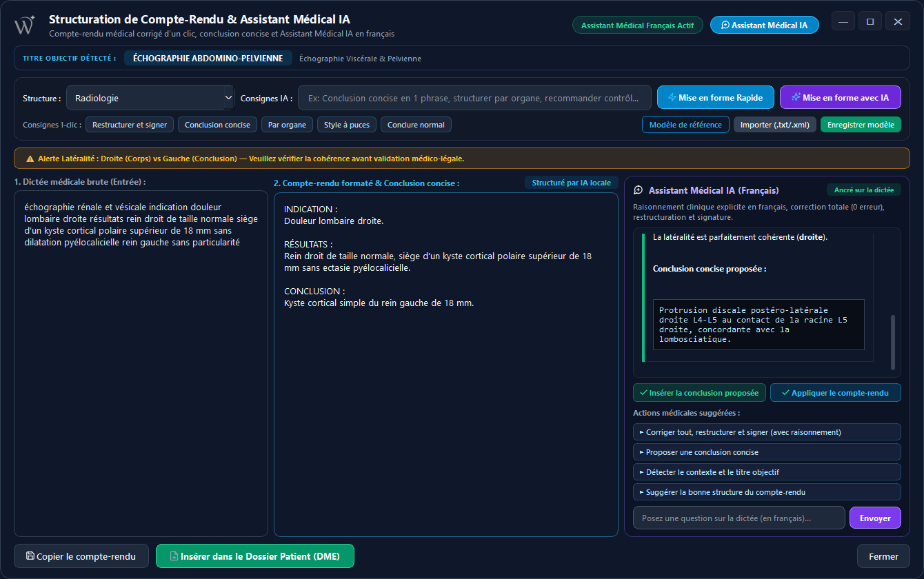The height and width of the screenshot is (579, 924).
Task: Click the Ancré sur la dictée badge
Action: point(864,190)
